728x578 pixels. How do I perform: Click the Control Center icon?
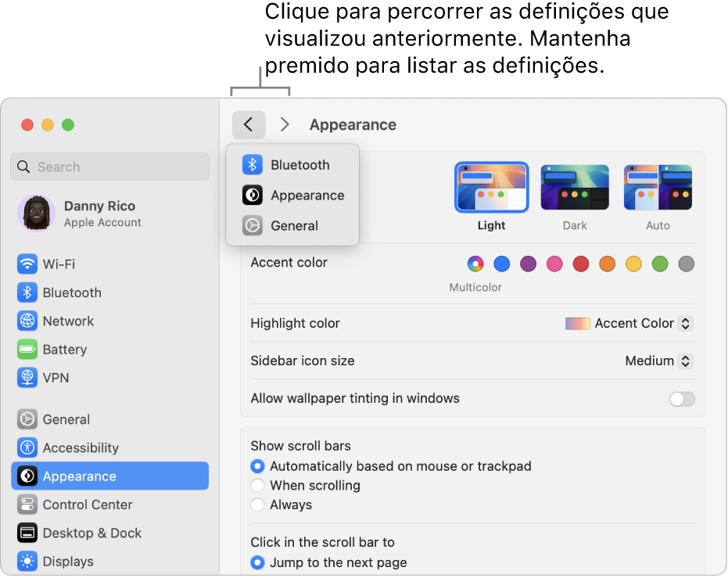[27, 504]
